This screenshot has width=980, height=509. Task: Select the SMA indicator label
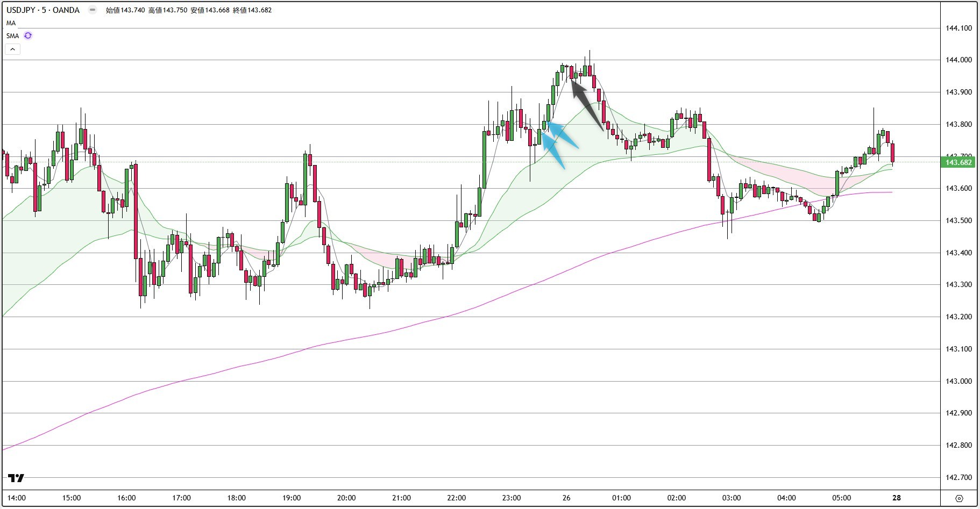click(13, 36)
